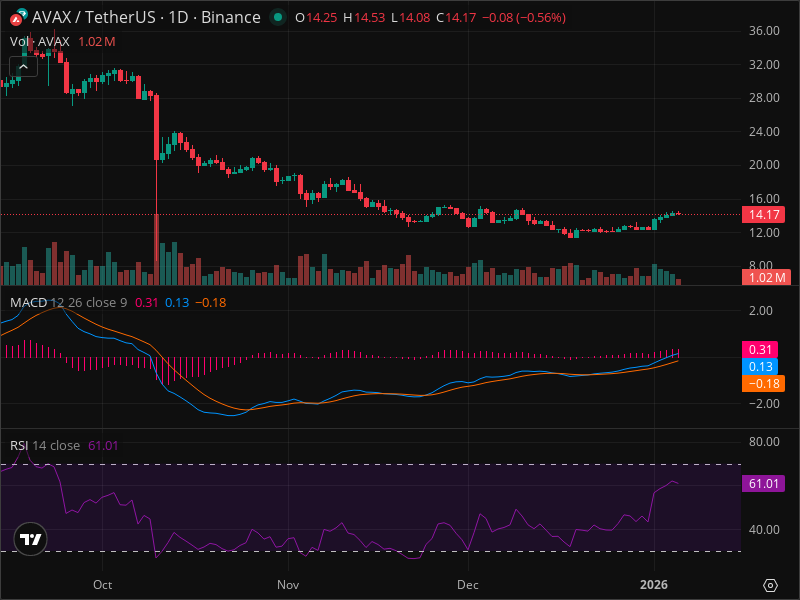Screen dimensions: 800x600
Task: Click the Oct label on time axis
Action: pyautogui.click(x=103, y=585)
